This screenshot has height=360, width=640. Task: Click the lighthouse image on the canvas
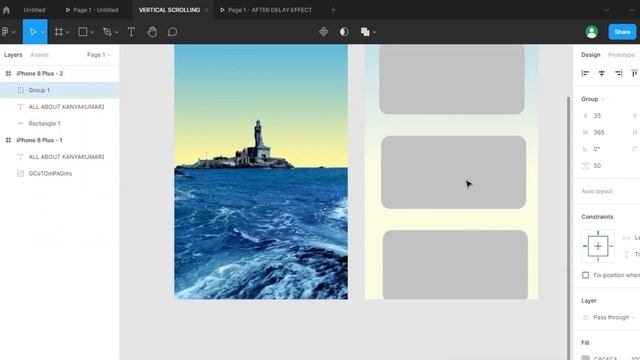261,171
